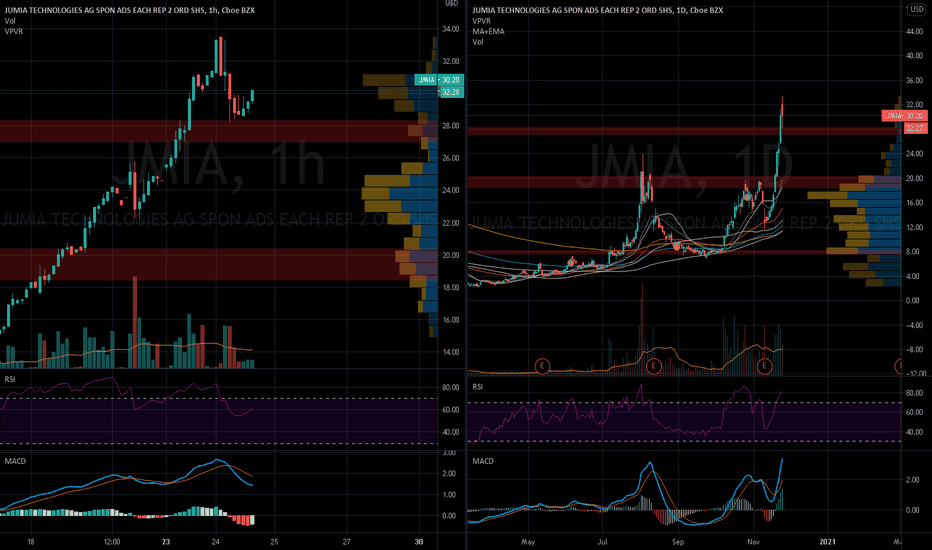The image size is (932, 550).
Task: Select the 32.28 price tag on 1h chart
Action: (x=451, y=92)
